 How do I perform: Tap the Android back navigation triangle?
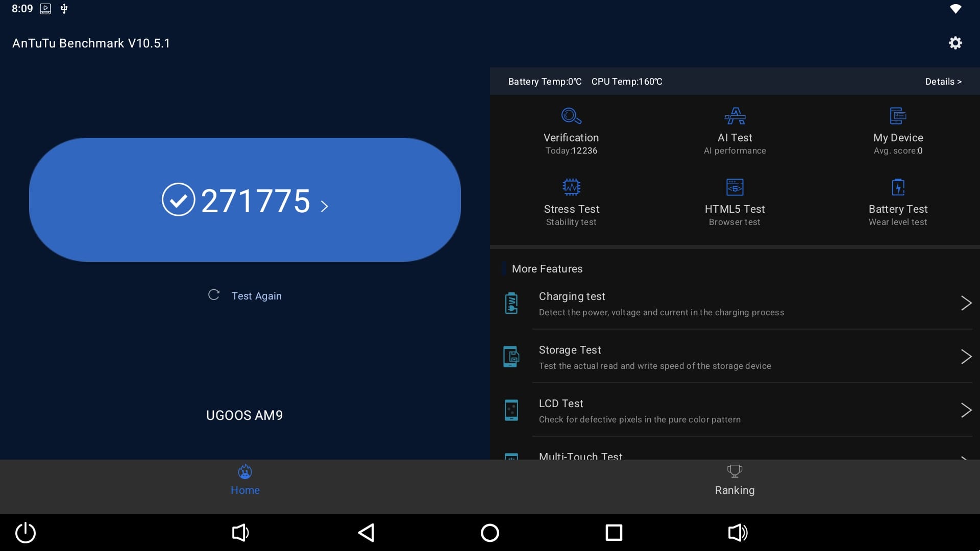pos(366,533)
